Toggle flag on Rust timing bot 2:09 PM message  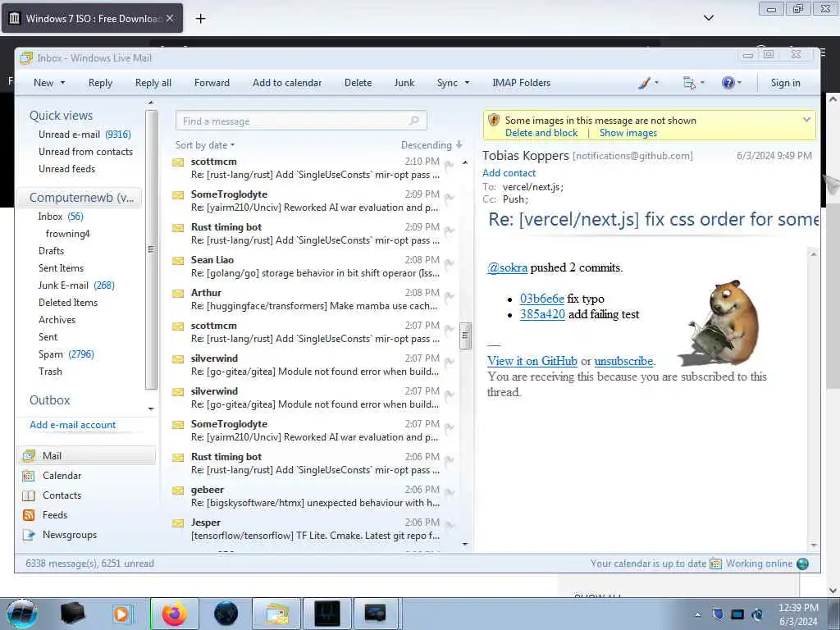449,231
